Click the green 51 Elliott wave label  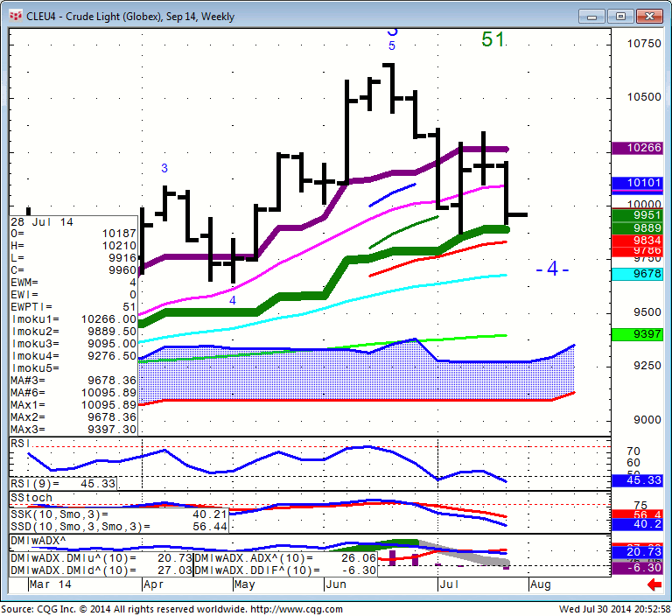(493, 39)
